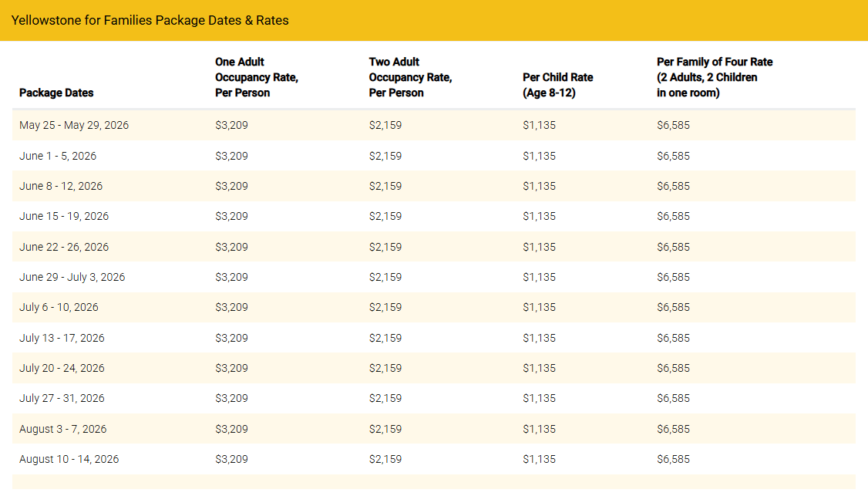Click $2,159 in the May 25 - May 29 row
Image resolution: width=868 pixels, height=496 pixels.
(385, 125)
